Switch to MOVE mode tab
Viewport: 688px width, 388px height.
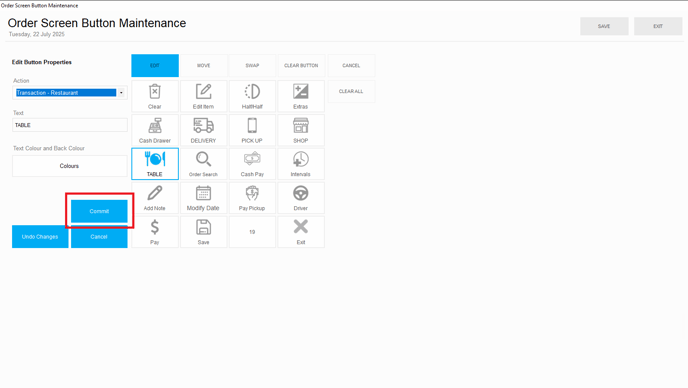(x=203, y=65)
